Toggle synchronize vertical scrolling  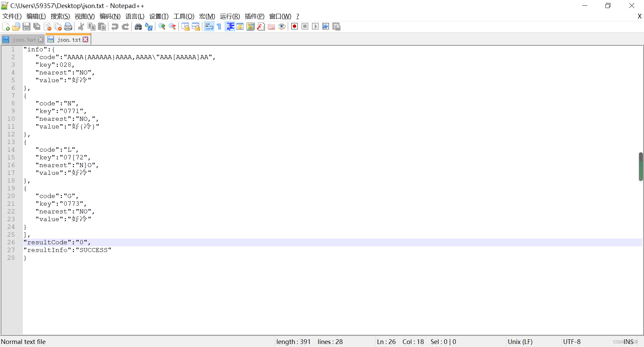tap(185, 27)
